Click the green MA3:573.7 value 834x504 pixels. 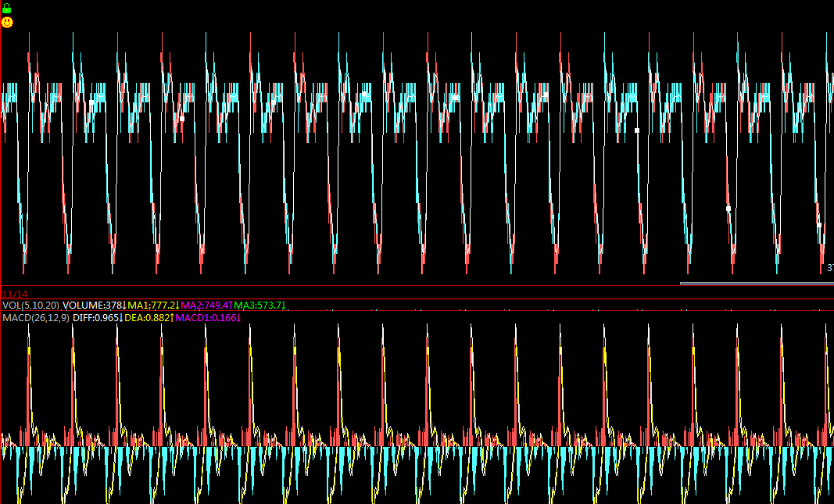coord(258,306)
